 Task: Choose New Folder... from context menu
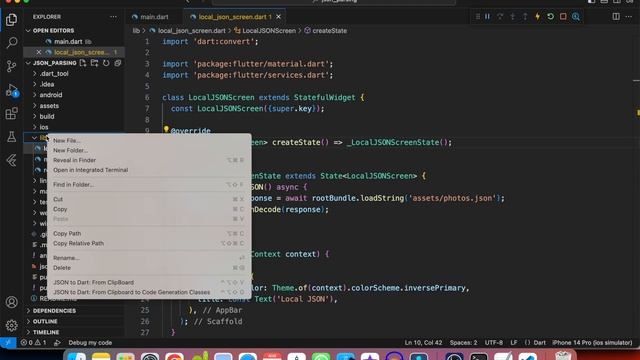[149, 150]
